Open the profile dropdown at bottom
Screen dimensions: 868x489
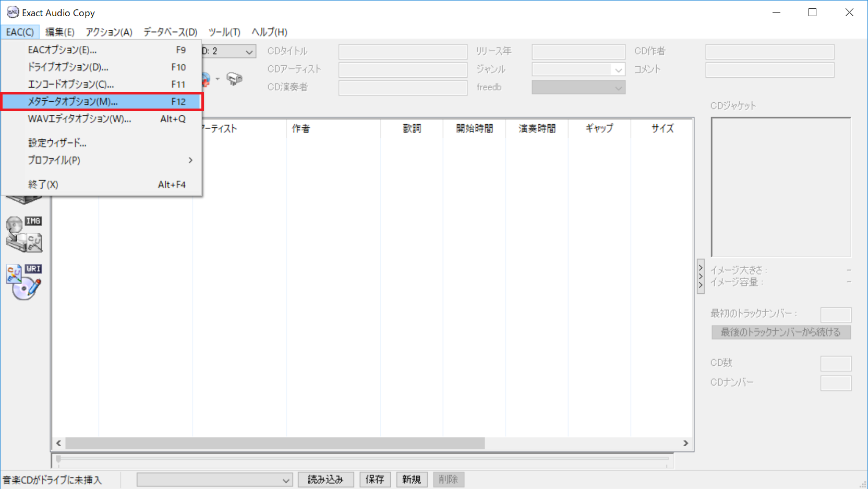pos(214,480)
